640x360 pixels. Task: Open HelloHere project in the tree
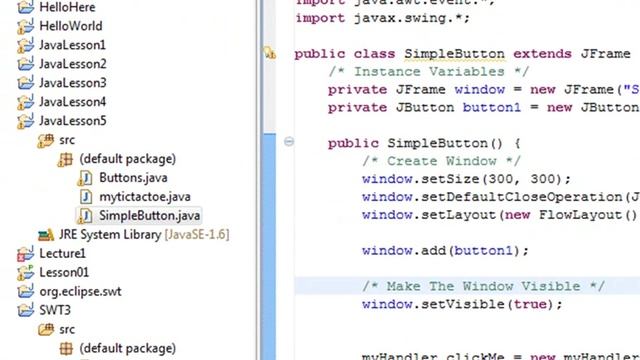pyautogui.click(x=67, y=7)
